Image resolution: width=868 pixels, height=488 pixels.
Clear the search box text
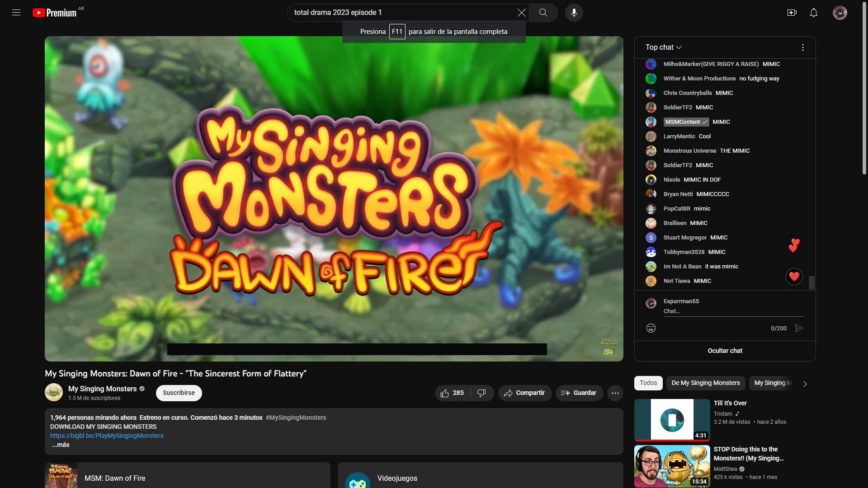coord(521,13)
